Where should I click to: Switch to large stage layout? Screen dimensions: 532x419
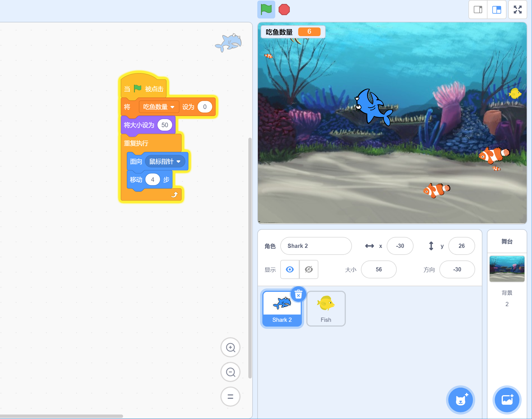(x=496, y=10)
